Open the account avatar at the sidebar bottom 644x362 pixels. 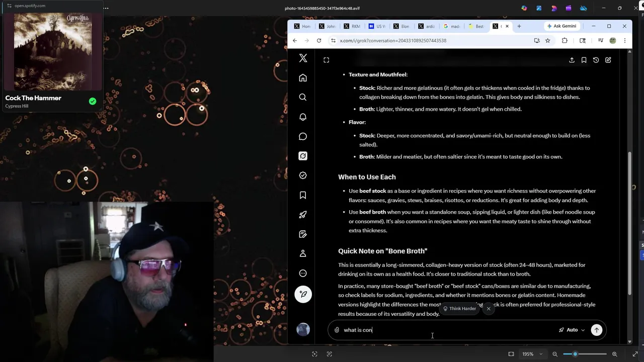[303, 329]
